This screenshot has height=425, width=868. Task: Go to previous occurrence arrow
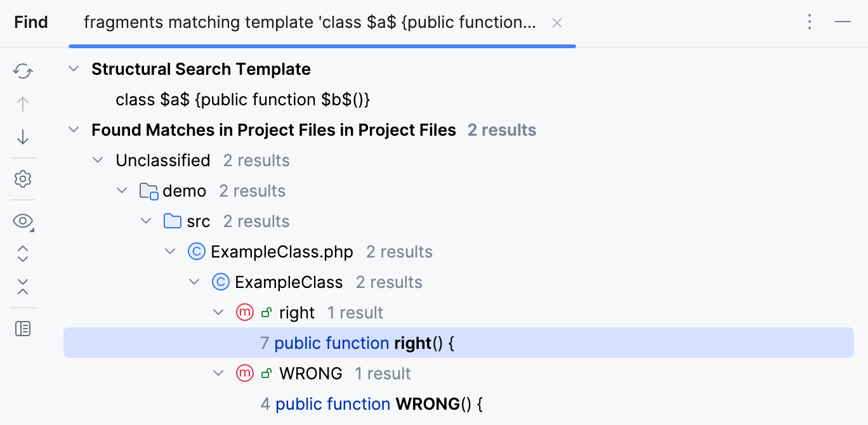(x=23, y=104)
